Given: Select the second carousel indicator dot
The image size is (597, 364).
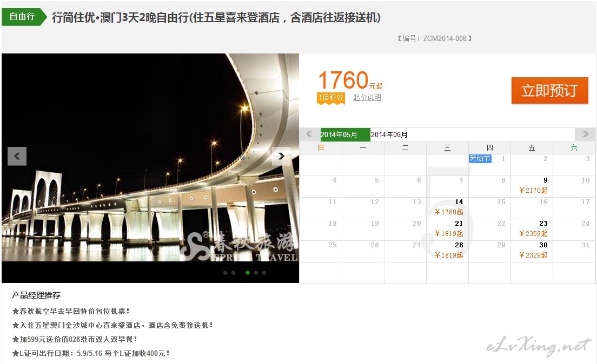Looking at the screenshot, I should click(233, 273).
